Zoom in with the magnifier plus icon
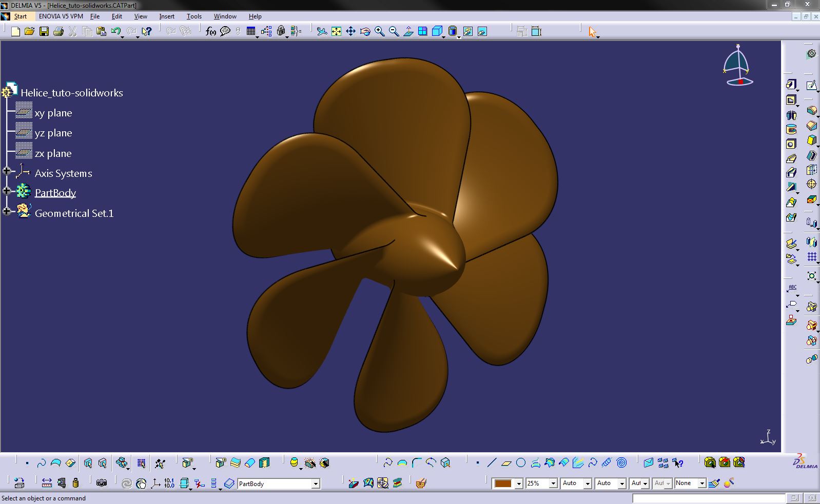 click(x=379, y=31)
